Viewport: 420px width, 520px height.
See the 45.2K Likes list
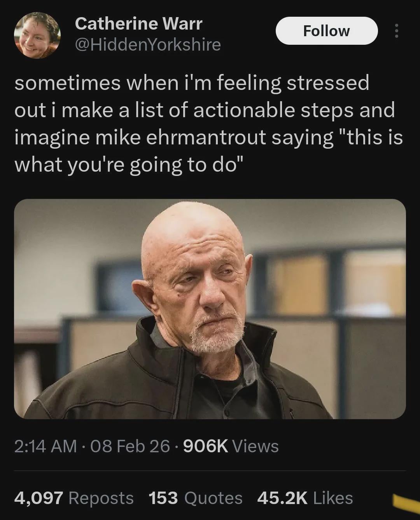point(305,498)
